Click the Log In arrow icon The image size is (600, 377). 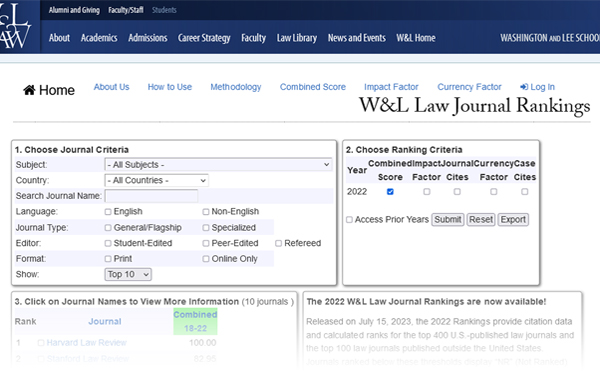tap(524, 87)
